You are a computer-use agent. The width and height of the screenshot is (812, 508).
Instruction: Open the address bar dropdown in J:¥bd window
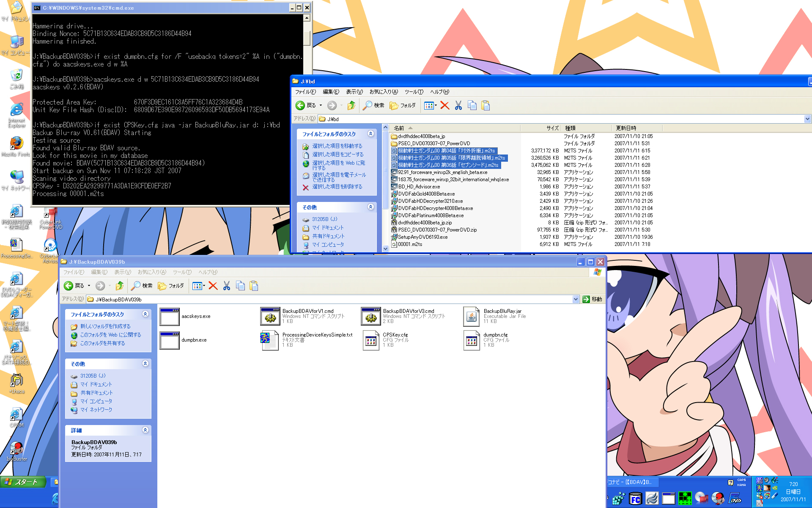click(807, 119)
